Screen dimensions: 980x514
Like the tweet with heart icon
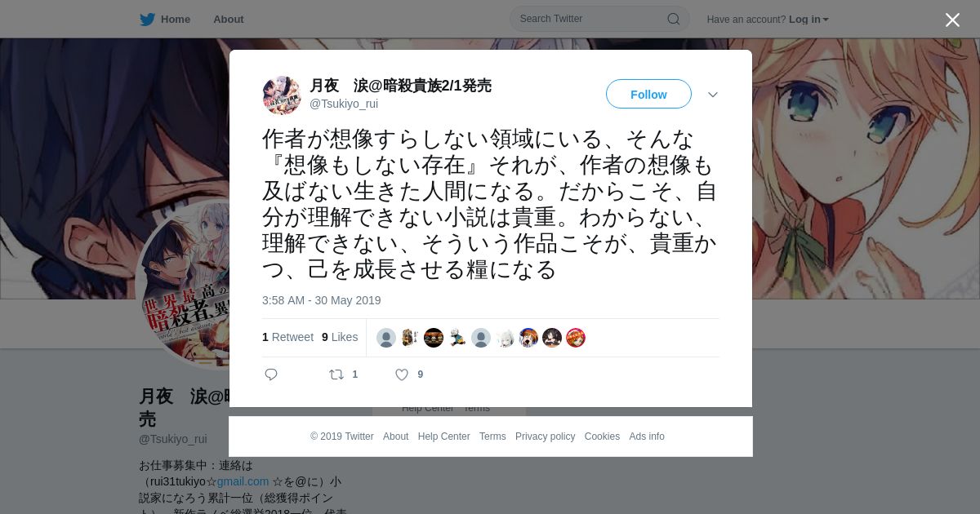click(402, 374)
